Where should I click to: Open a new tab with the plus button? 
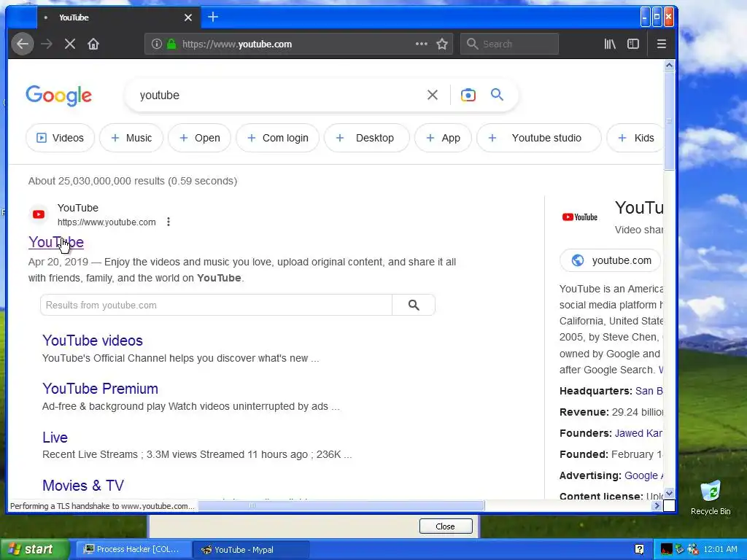(213, 17)
